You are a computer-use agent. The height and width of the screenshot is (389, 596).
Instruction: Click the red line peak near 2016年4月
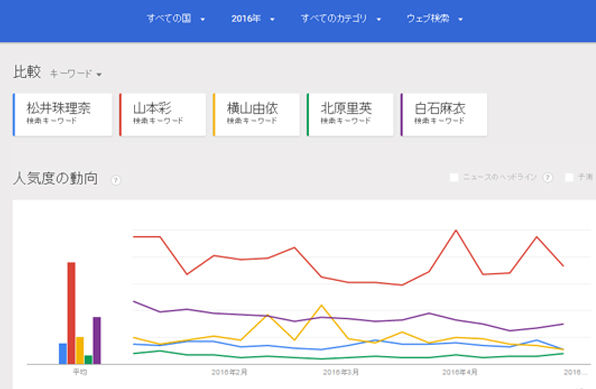pos(456,230)
